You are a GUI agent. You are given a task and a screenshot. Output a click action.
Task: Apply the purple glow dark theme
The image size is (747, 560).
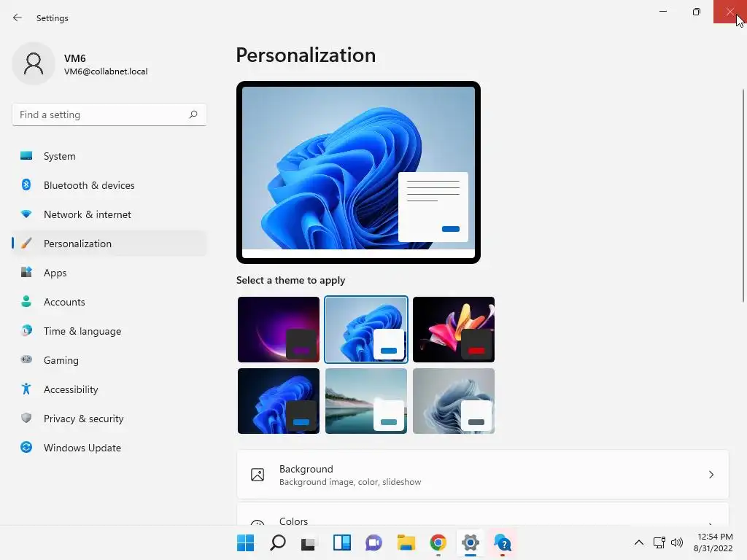(279, 330)
